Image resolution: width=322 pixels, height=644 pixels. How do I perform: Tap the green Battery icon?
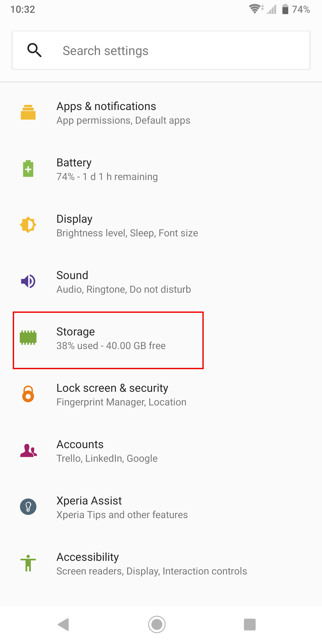click(x=28, y=169)
